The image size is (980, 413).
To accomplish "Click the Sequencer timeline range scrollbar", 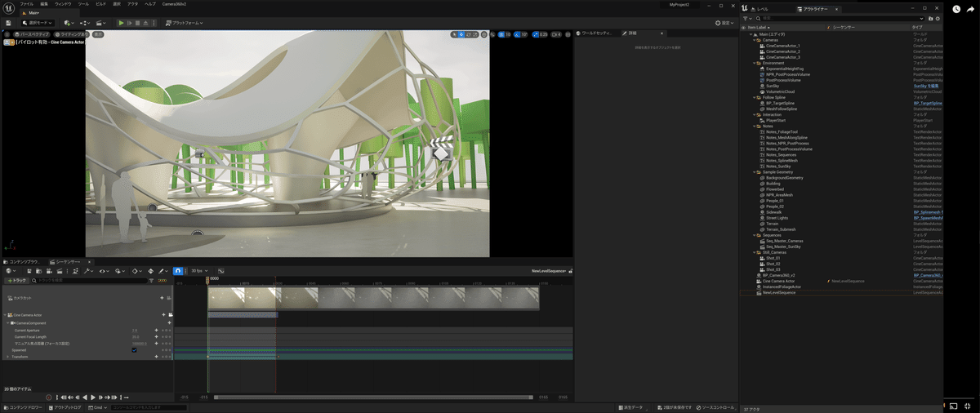I will point(373,397).
